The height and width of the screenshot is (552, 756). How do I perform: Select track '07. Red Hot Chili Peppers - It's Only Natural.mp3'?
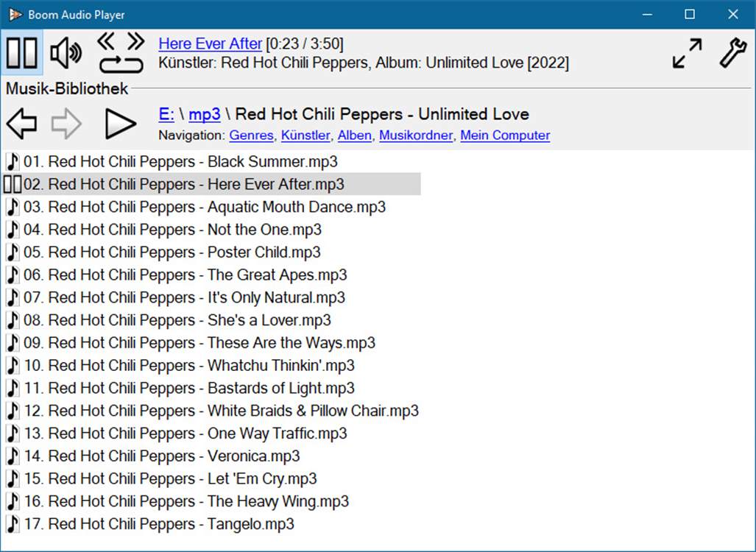tap(184, 297)
